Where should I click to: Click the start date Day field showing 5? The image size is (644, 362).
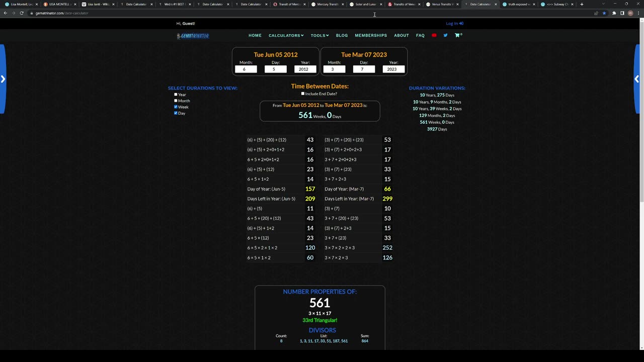click(x=276, y=69)
